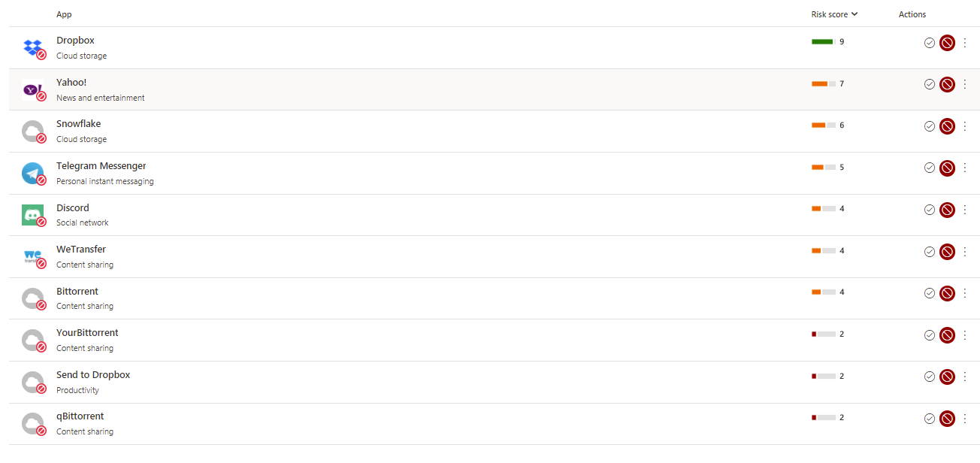
Task: Click the green risk score bar for Dropbox
Action: [x=822, y=42]
